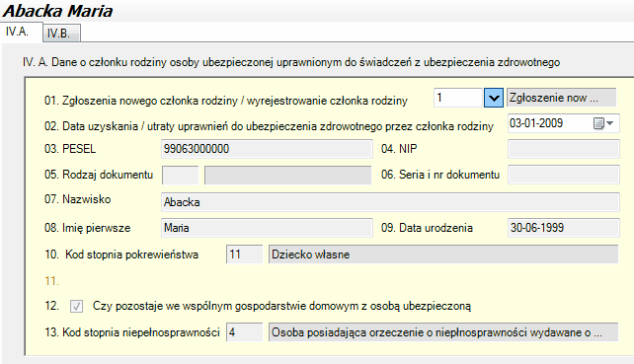Click the '09. Data urodzenia' label
634x364 pixels.
[x=427, y=228]
